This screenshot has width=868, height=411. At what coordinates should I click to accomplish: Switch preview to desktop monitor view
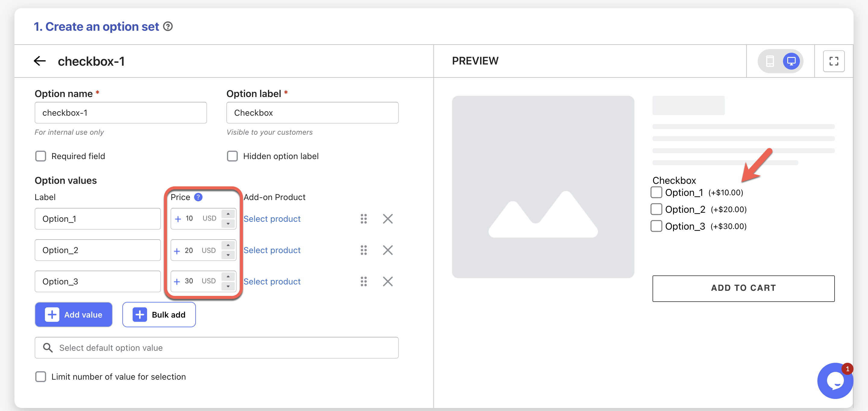pos(791,61)
